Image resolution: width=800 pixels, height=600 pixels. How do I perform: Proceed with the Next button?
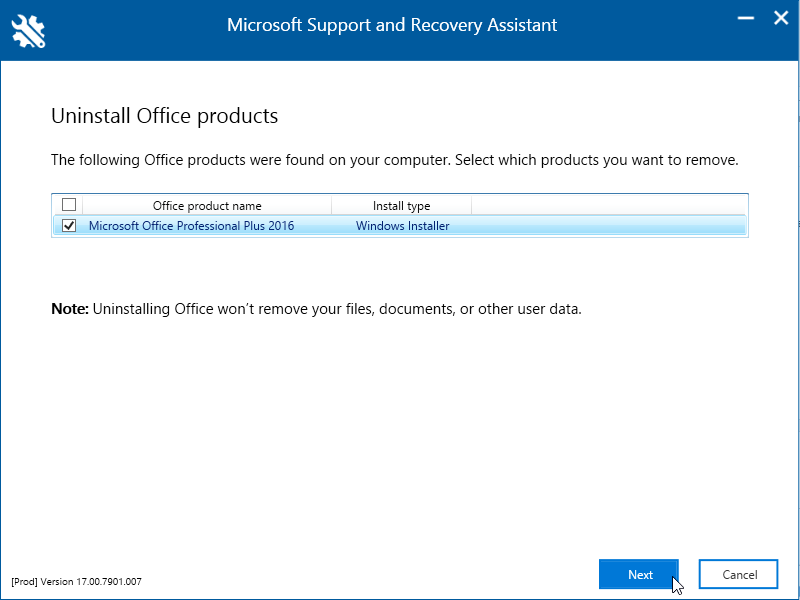pos(639,574)
